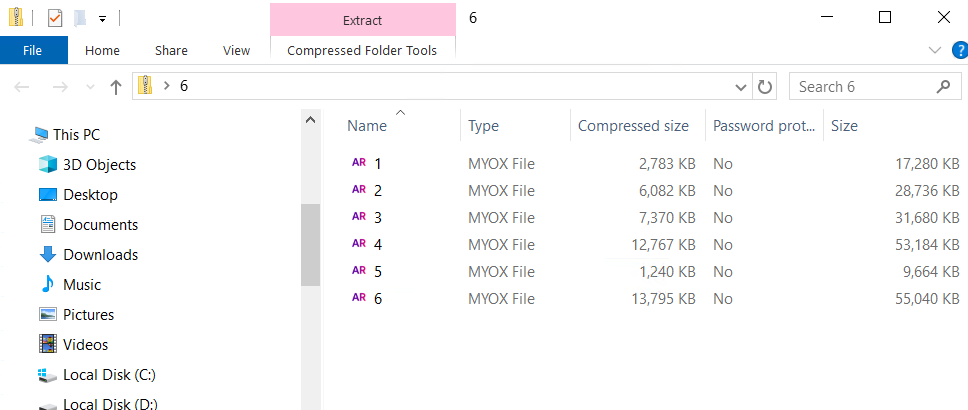Click the navigation pane scrollbar
Screen dimensions: 968x410
tap(310, 245)
